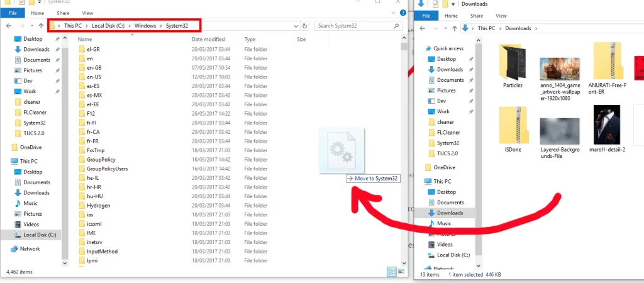Open the File tab in System32 window
644x283 pixels.
point(13,13)
